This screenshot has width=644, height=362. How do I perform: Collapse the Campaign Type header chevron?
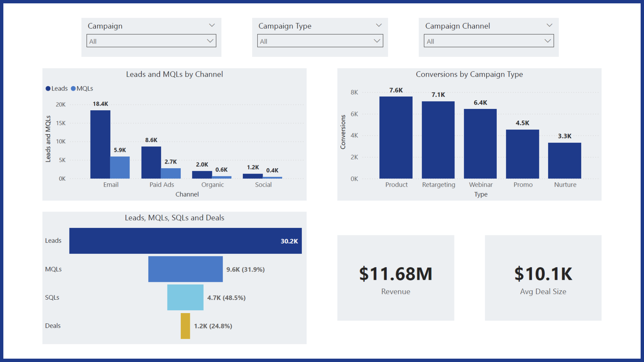pos(379,25)
